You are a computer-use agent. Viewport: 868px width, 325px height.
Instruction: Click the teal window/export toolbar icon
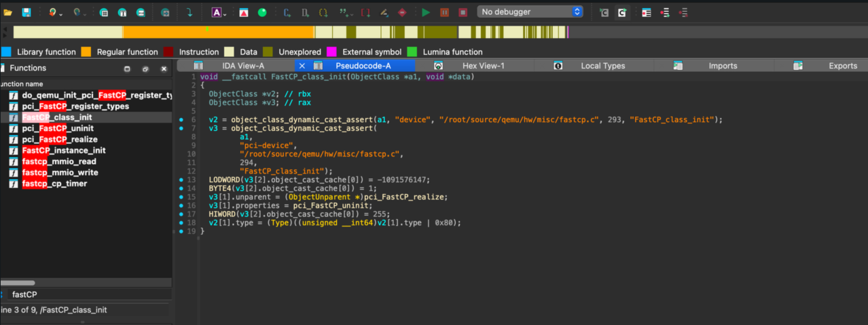click(x=165, y=12)
